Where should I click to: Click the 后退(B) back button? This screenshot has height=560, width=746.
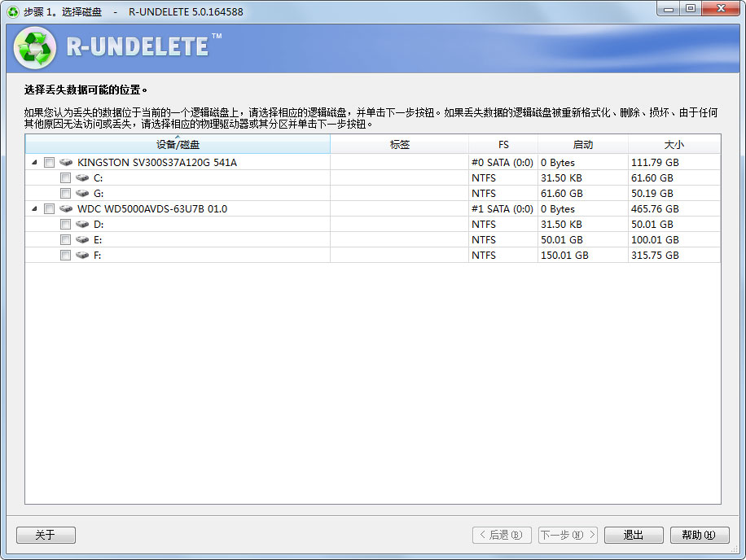tap(502, 535)
